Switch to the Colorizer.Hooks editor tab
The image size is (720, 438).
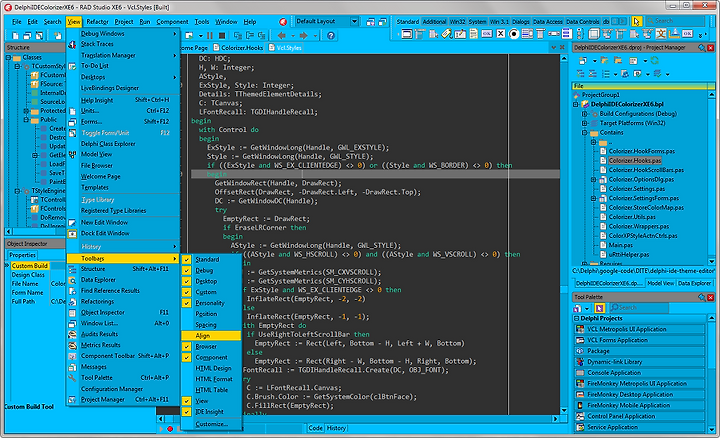coord(238,47)
